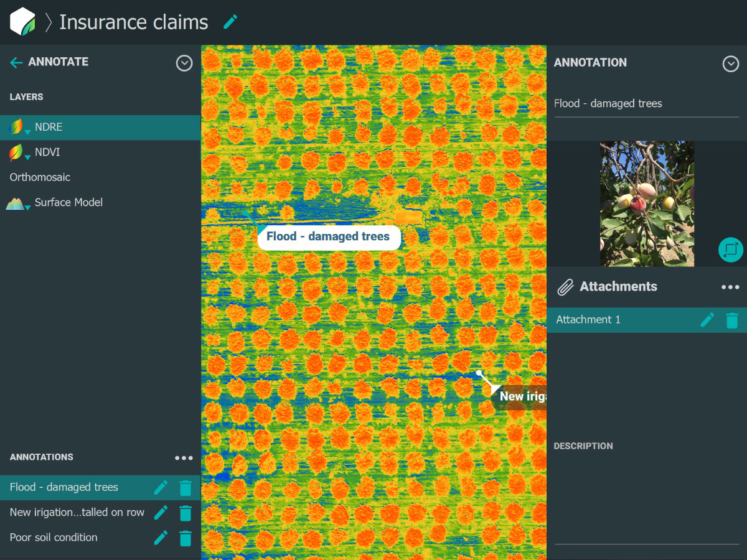The image size is (747, 560).
Task: Collapse the Annotate panel chevron
Action: coord(184,63)
